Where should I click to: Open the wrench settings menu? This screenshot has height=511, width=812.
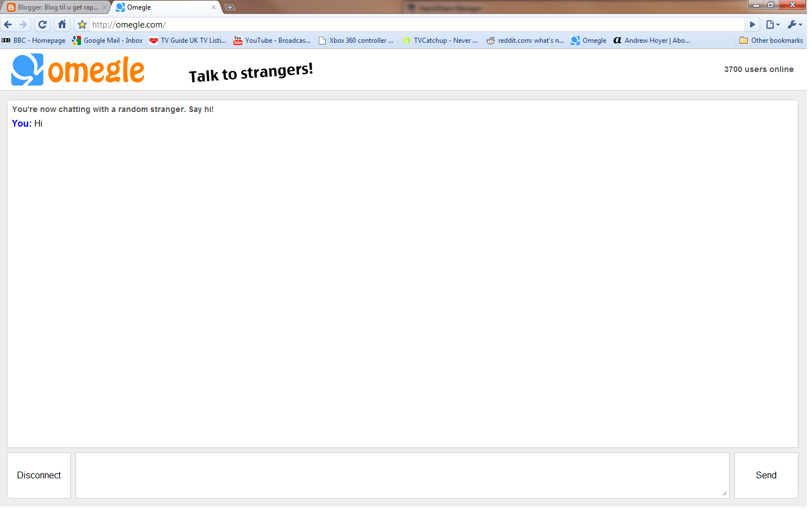pyautogui.click(x=795, y=25)
